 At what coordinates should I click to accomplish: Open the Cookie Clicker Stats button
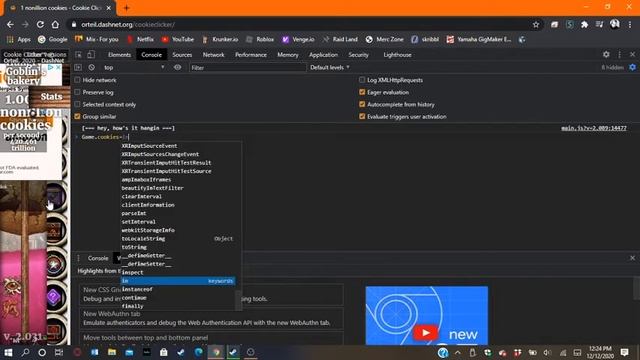coord(51,97)
